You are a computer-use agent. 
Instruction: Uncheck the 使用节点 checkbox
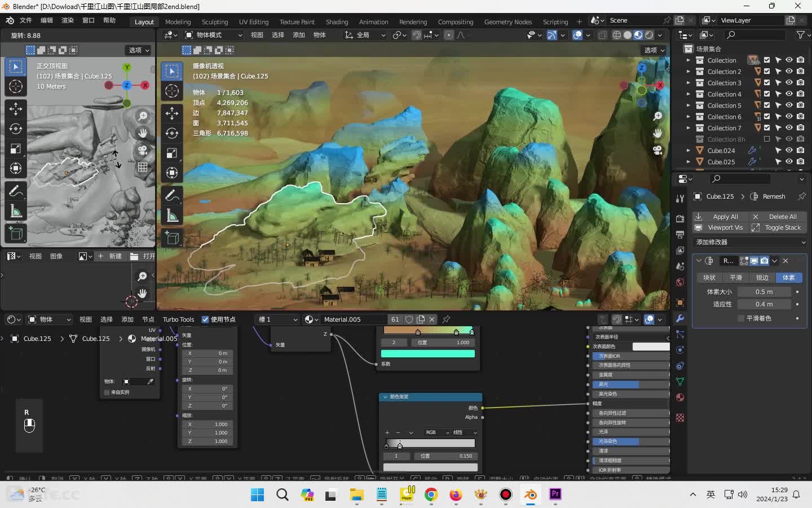pyautogui.click(x=205, y=319)
